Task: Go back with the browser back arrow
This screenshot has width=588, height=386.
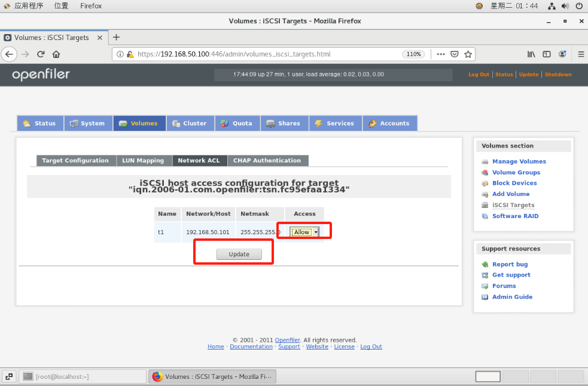Action: pyautogui.click(x=10, y=54)
